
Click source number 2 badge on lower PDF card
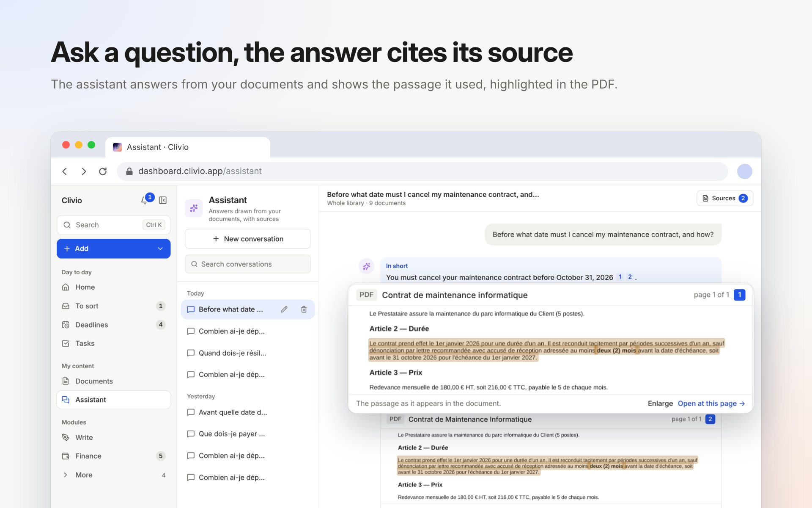click(710, 419)
